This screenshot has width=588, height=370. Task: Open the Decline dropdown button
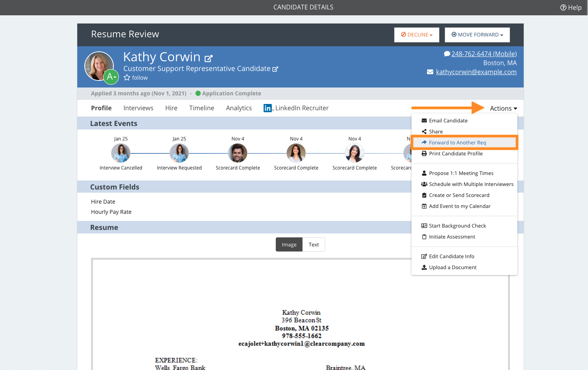[417, 35]
